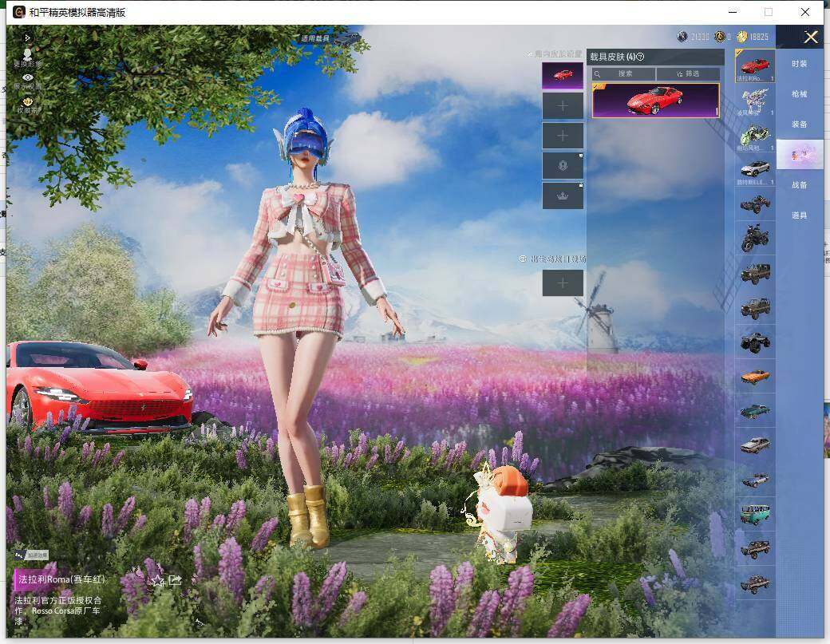Image resolution: width=830 pixels, height=644 pixels.
Task: Select the 法拉利 red car in vehicle list
Action: click(x=755, y=66)
